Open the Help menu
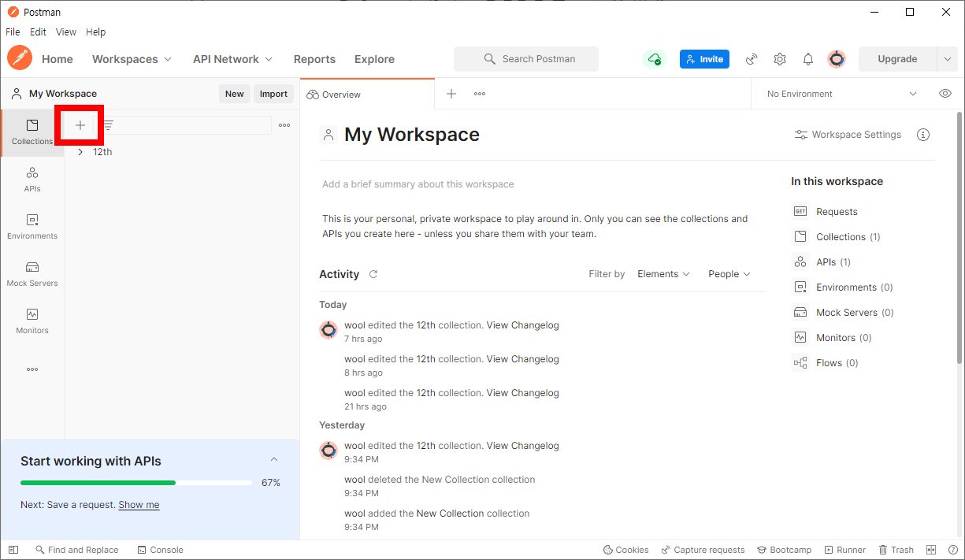Viewport: 965px width, 560px height. 95,32
